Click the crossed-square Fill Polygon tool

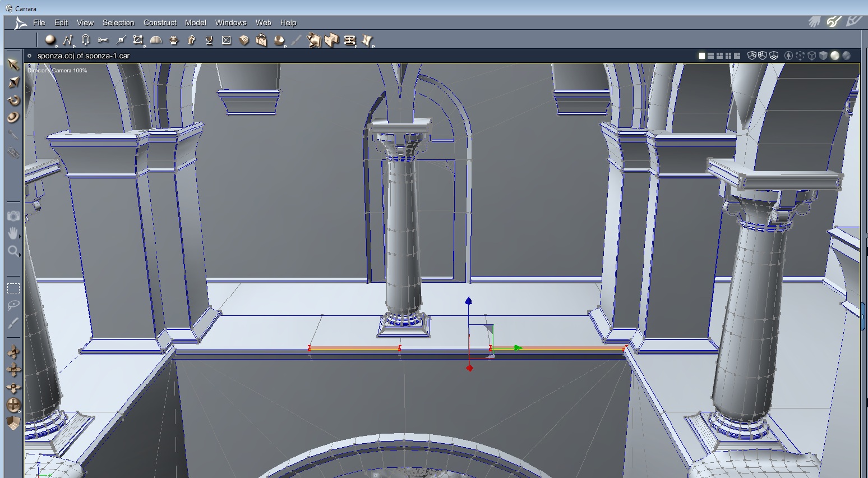point(227,40)
